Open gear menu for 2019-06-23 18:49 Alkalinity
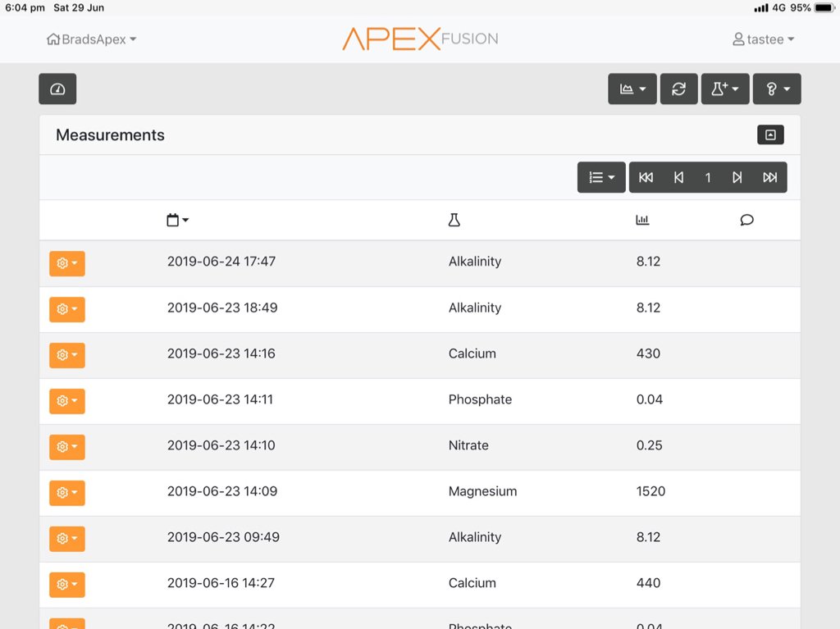Image resolution: width=840 pixels, height=629 pixels. pyautogui.click(x=67, y=310)
